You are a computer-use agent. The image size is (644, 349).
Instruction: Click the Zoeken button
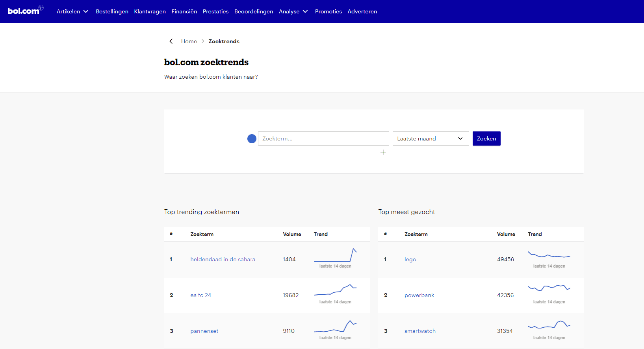[x=486, y=138]
